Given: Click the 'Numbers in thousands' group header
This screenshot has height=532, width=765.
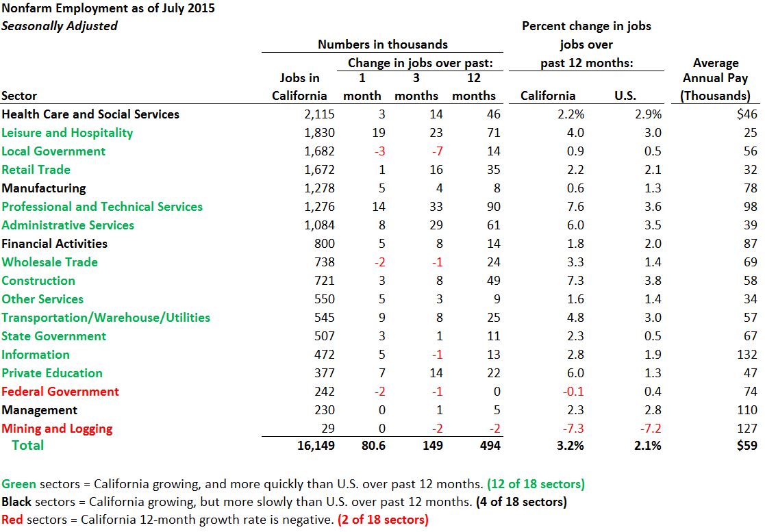Looking at the screenshot, I should 382,45.
